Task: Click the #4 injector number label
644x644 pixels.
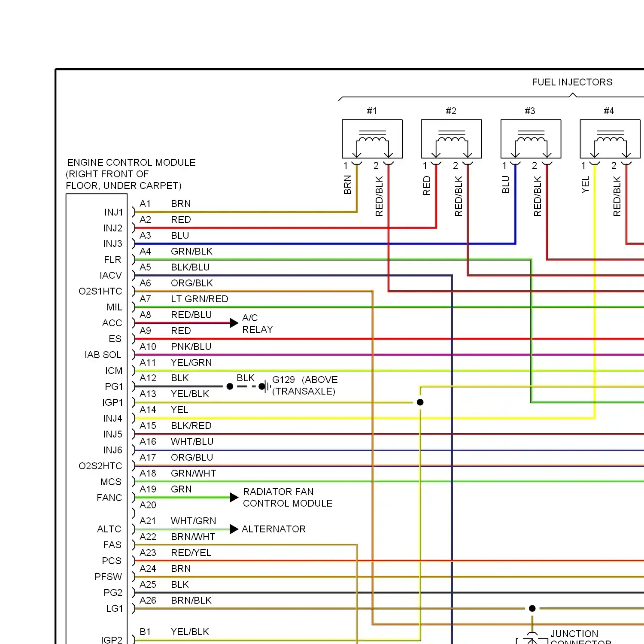Action: click(x=609, y=111)
